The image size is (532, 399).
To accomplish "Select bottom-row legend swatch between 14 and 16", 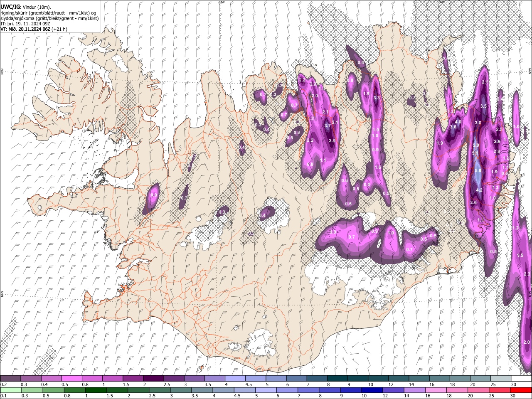I will [414, 390].
